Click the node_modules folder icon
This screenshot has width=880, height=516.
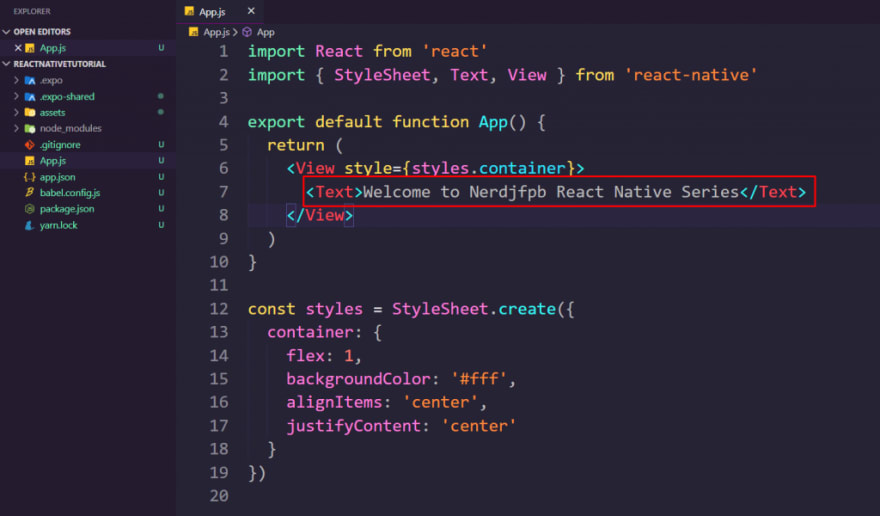tap(30, 129)
